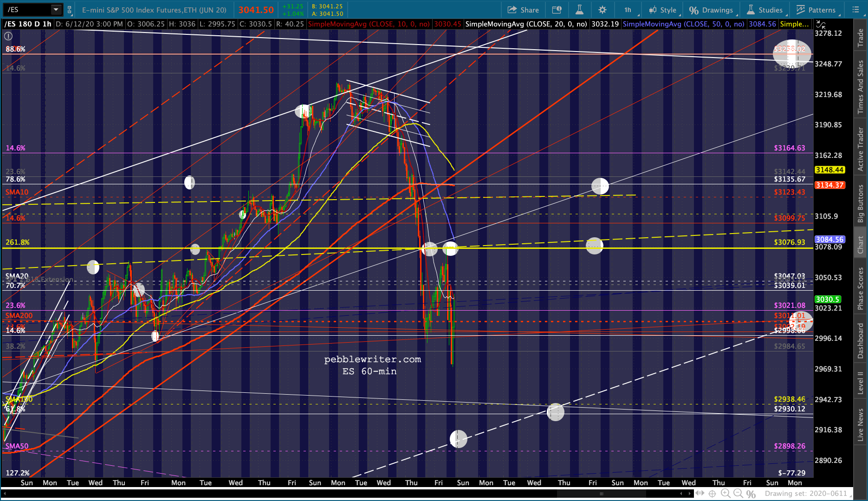Click the time axis scrollbar thumb
This screenshot has width=868, height=501.
tap(602, 494)
